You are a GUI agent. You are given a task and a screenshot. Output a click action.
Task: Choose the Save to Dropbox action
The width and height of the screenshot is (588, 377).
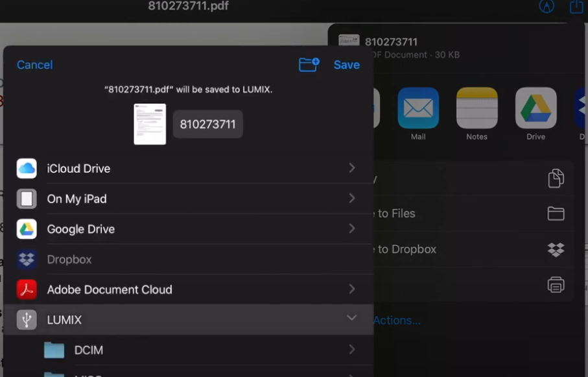pos(473,249)
